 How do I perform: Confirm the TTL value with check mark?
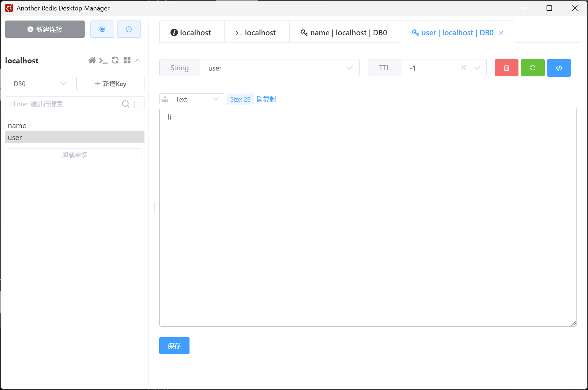477,68
